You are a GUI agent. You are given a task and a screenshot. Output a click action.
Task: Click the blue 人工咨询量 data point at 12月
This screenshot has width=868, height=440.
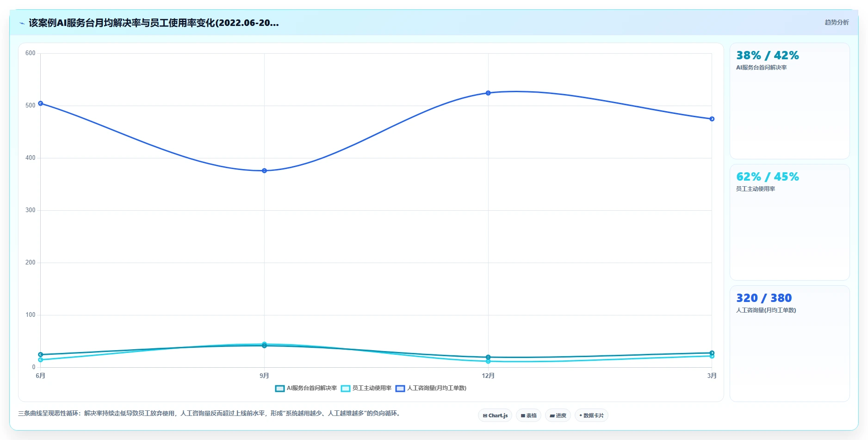[x=488, y=93]
